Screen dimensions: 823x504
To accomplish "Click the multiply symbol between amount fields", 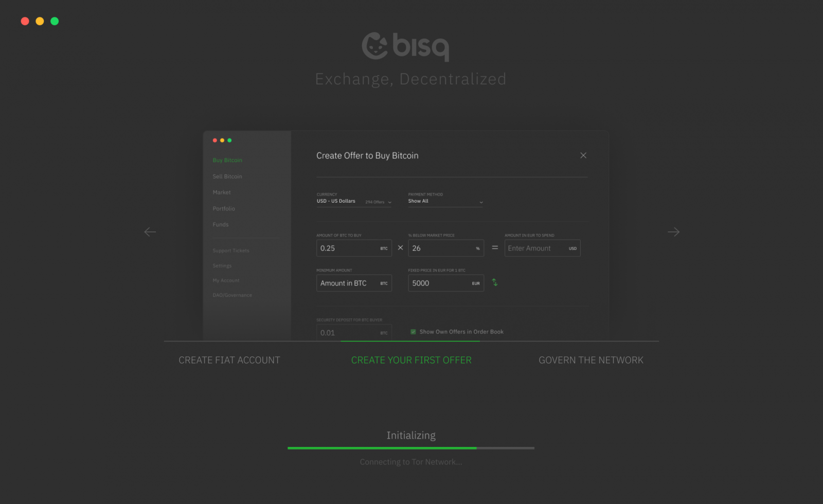I will coord(400,248).
